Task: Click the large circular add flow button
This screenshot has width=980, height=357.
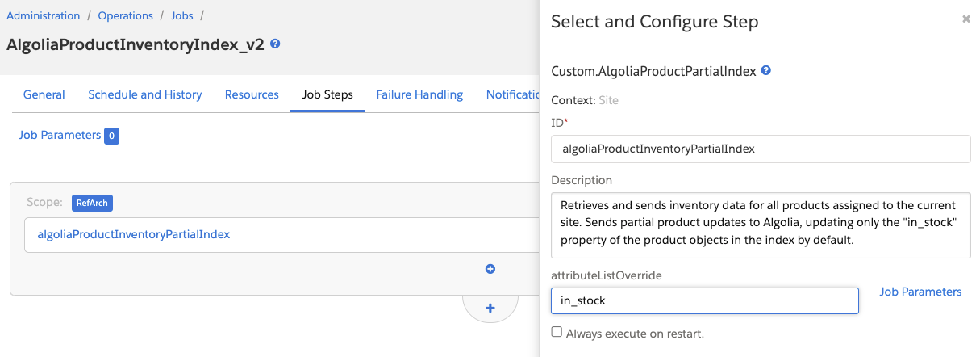Action: click(x=490, y=308)
